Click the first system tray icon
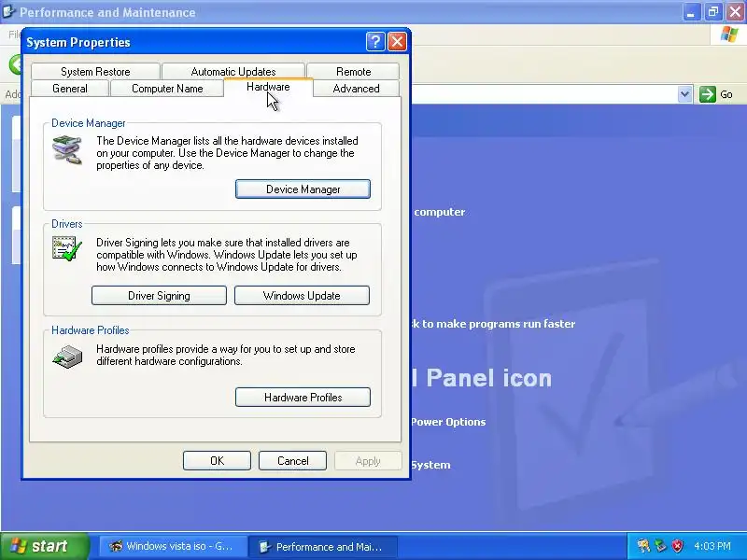747x560 pixels. 643,546
